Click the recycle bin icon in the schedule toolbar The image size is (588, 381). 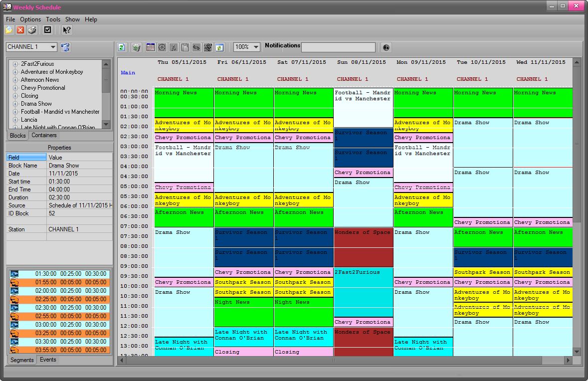coord(136,47)
